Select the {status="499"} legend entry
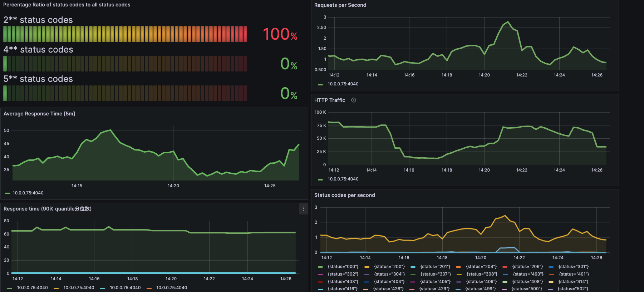 (x=481, y=289)
